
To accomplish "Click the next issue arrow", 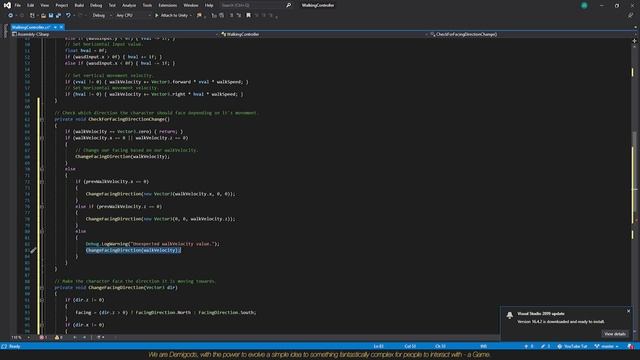I will (84, 338).
